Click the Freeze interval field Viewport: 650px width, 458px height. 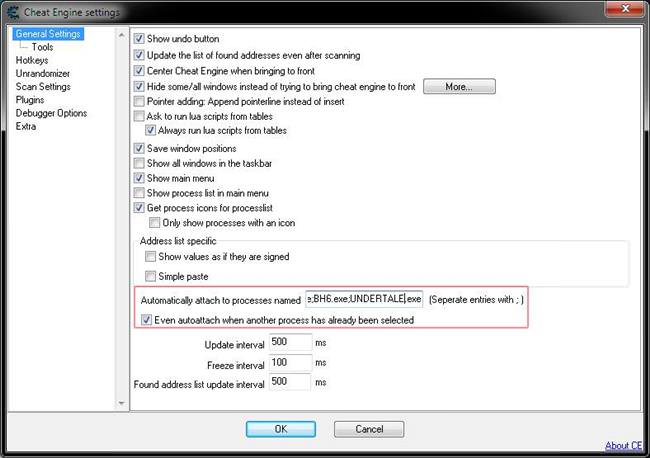pyautogui.click(x=290, y=363)
